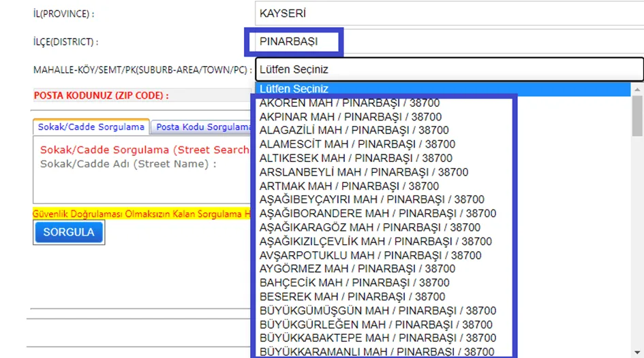
Task: Pick BÜYÜKGÜMÜŞGÜN MAH option
Action: (443, 311)
